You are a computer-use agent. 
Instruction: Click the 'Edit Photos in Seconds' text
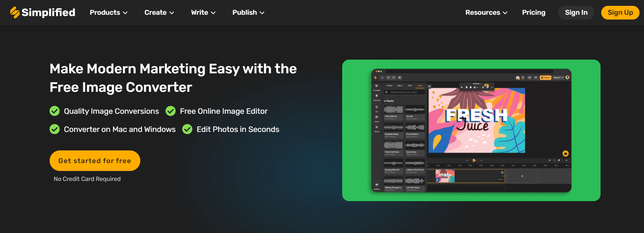[238, 129]
